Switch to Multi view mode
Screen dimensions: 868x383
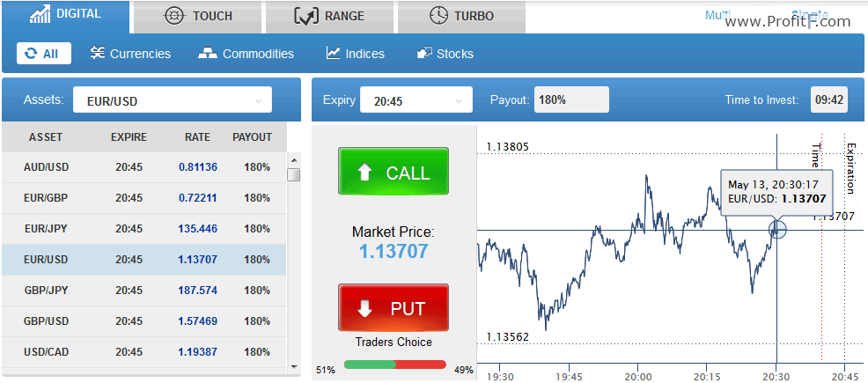pyautogui.click(x=717, y=16)
